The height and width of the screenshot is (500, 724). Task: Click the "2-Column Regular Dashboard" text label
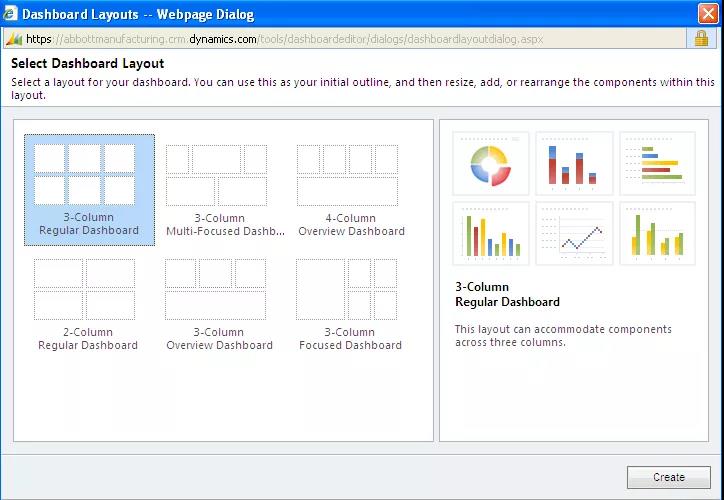coord(88,339)
